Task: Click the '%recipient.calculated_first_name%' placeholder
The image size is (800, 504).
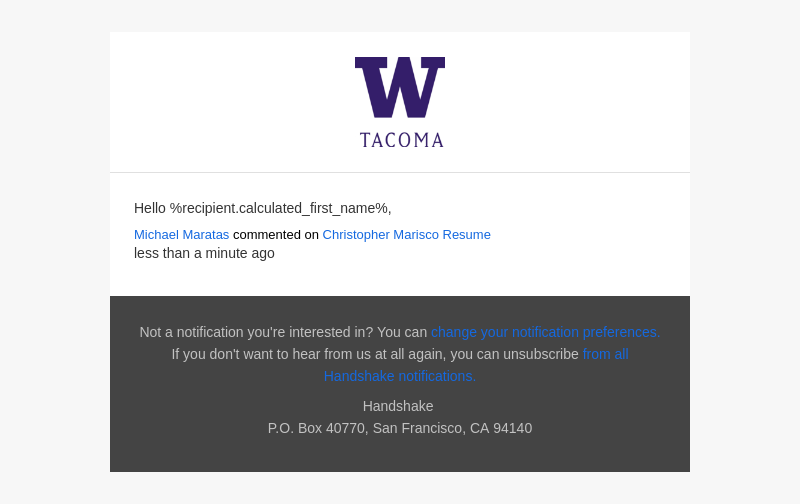Action: 279,208
